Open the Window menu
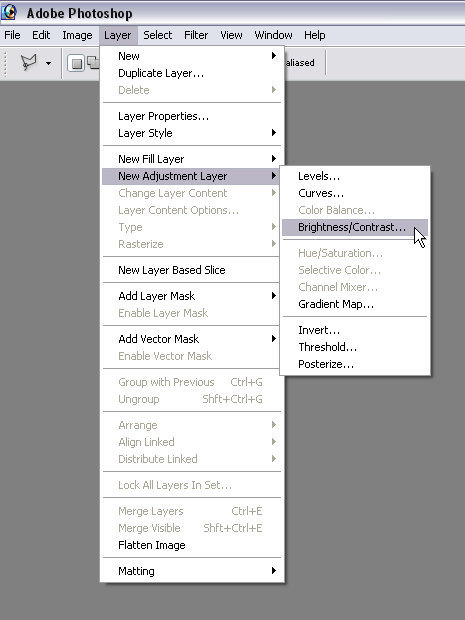The height and width of the screenshot is (620, 465). 273,35
